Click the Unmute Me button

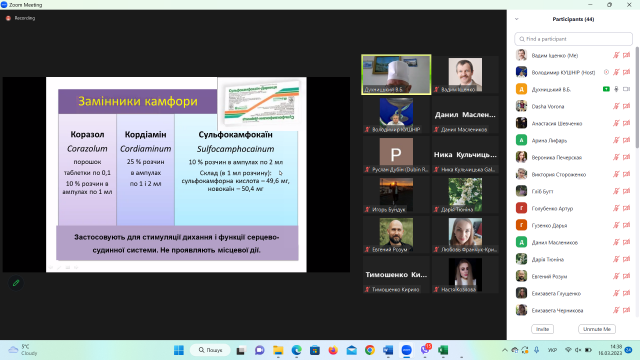pos(597,329)
